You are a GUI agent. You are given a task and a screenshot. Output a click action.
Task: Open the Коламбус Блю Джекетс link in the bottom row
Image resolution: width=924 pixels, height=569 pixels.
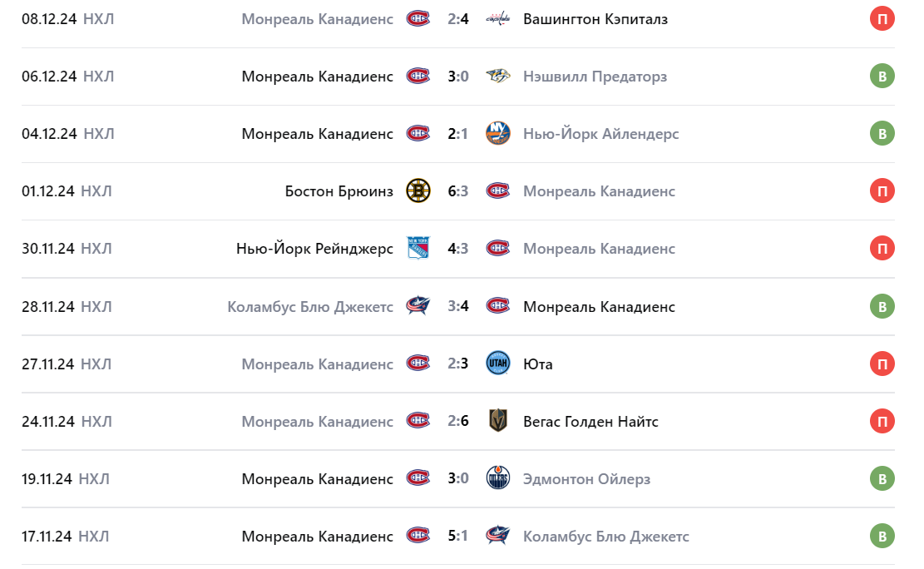[605, 536]
